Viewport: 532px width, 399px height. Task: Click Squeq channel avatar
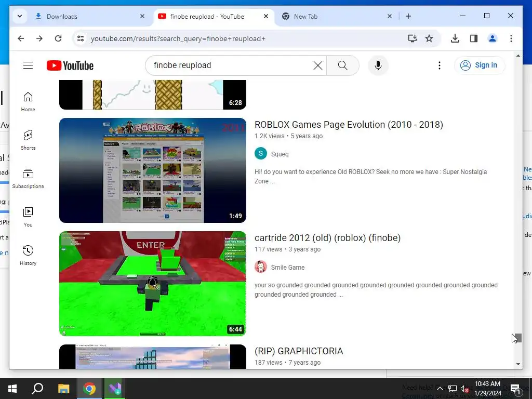261,154
